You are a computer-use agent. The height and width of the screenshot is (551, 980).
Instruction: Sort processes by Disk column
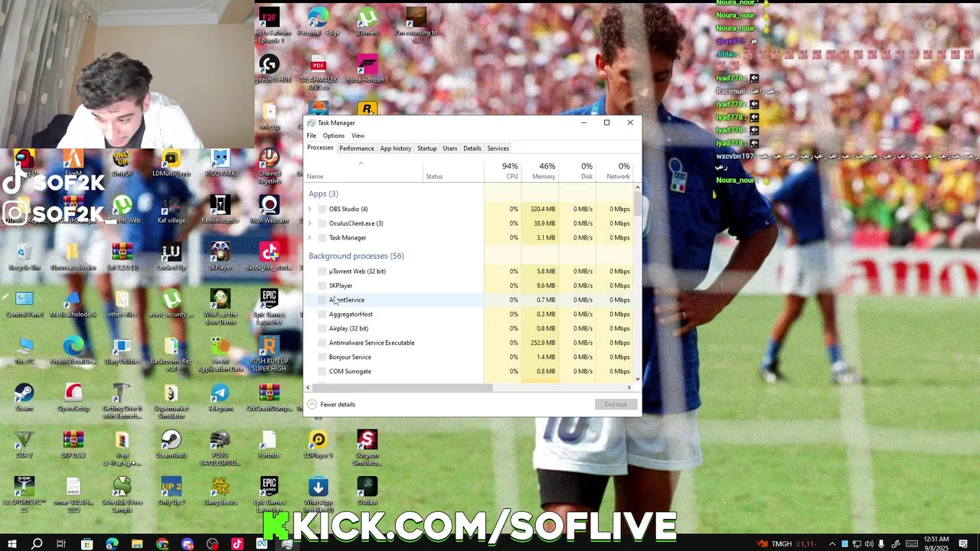click(578, 171)
